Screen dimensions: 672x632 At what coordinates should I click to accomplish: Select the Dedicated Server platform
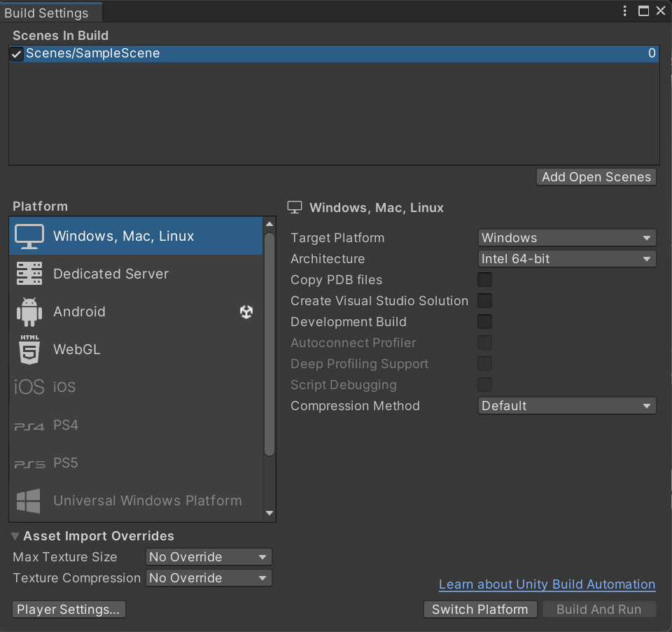pos(136,274)
